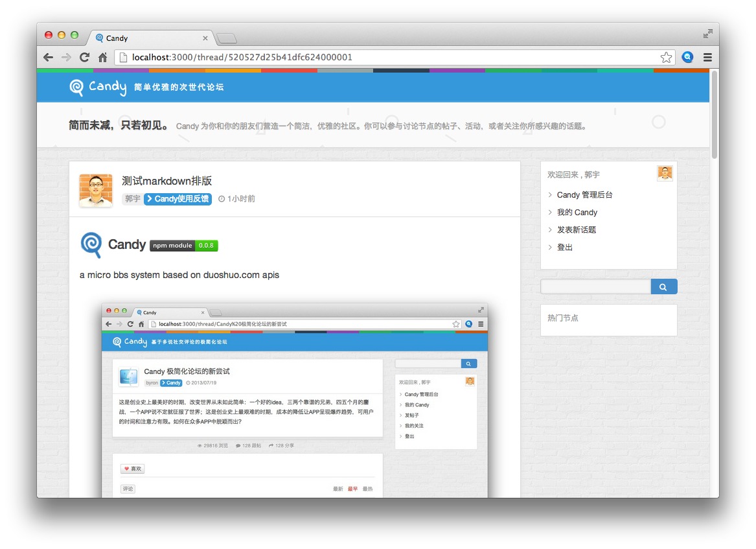Click the author name tag 郭宇
The width and height of the screenshot is (756, 549).
133,199
